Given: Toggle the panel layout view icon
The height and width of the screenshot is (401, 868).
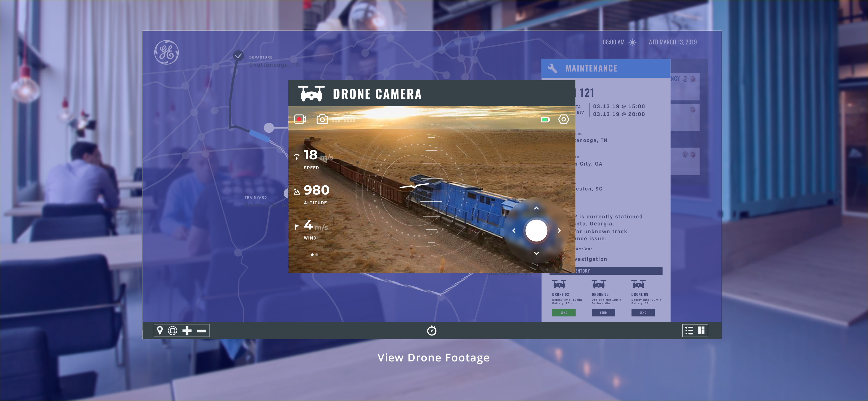Looking at the screenshot, I should 701,330.
